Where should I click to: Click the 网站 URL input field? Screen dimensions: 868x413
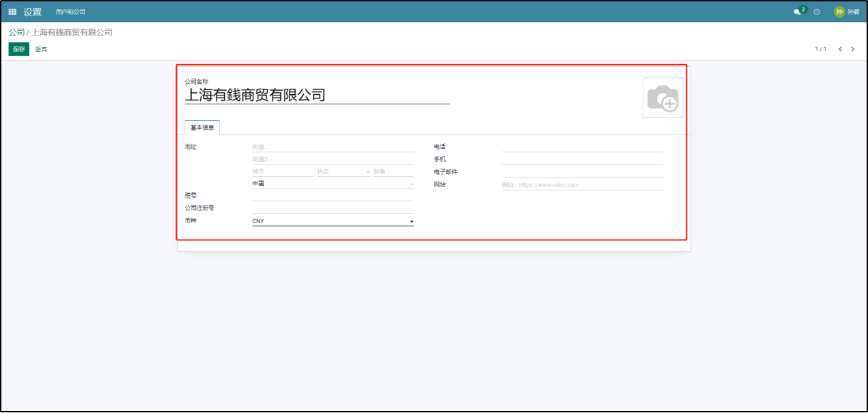[x=582, y=185]
